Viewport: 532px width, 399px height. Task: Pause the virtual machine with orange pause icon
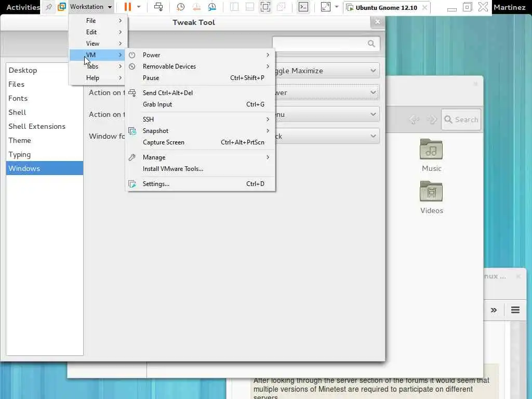pos(128,7)
